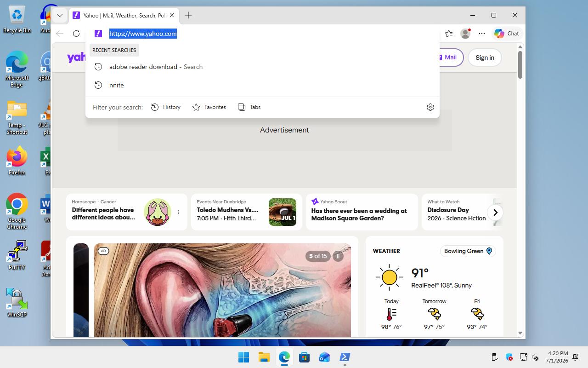The width and height of the screenshot is (588, 368).
Task: Open the Horoscope card three-dot menu
Action: [179, 212]
